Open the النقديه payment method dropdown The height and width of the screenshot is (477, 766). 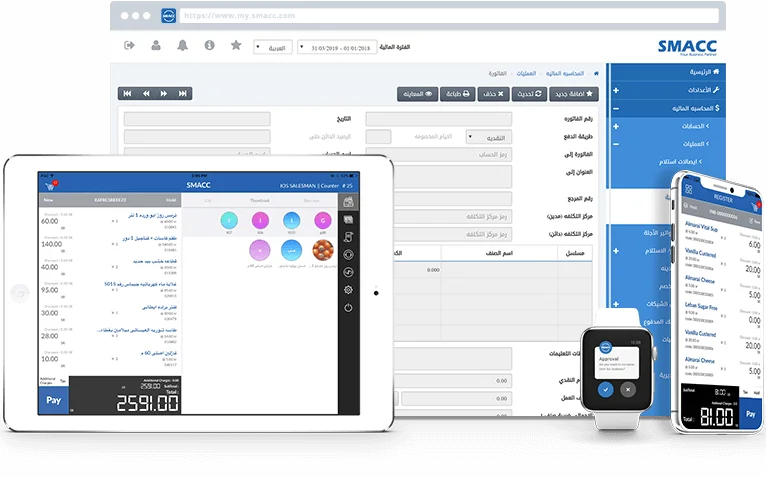coord(489,137)
